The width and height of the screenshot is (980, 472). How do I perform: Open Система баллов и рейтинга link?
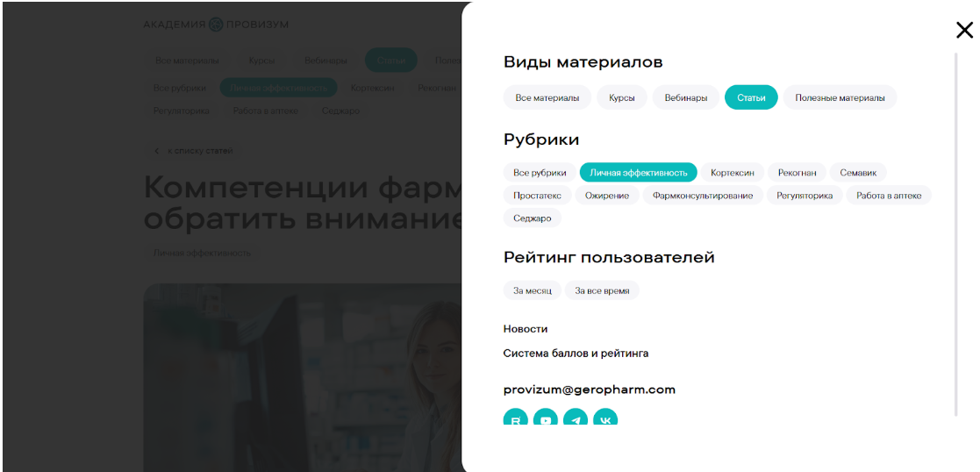[x=576, y=354]
